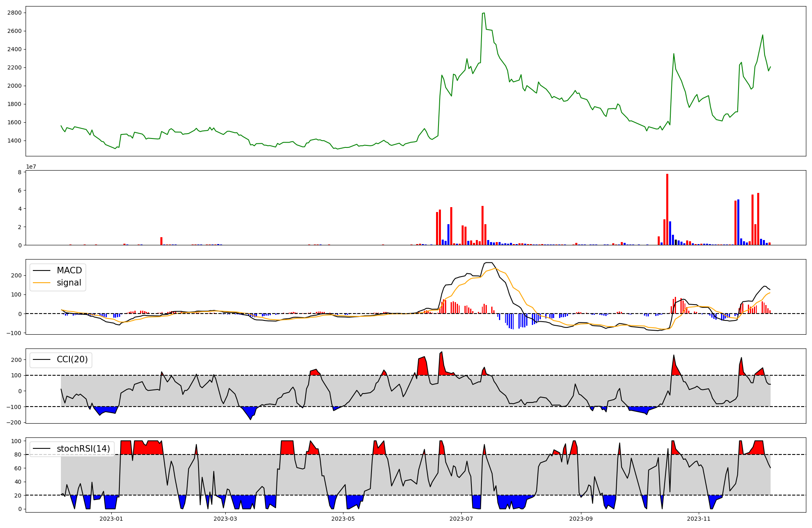Click the highest peak of the green price line
Screen dimensions: 812x528
(483, 13)
